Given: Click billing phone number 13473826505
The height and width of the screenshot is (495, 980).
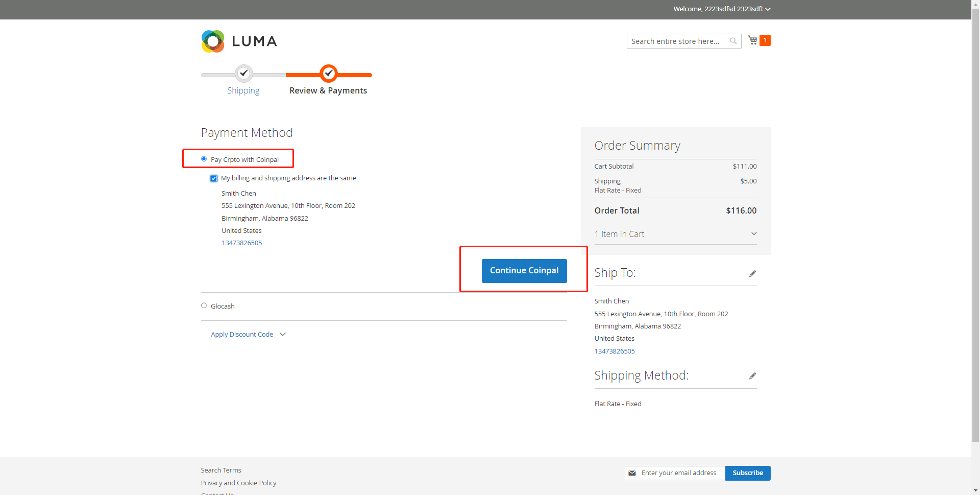Looking at the screenshot, I should (241, 243).
